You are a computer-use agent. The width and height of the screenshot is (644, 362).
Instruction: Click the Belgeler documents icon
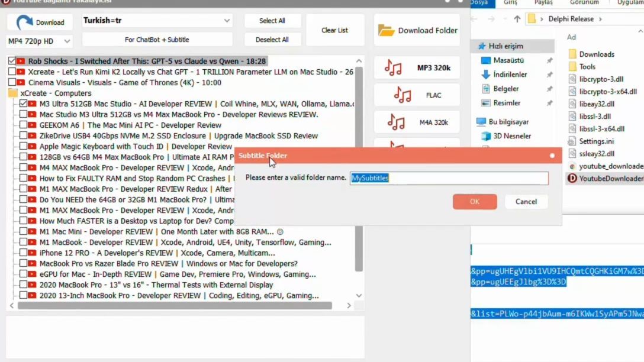tap(485, 89)
